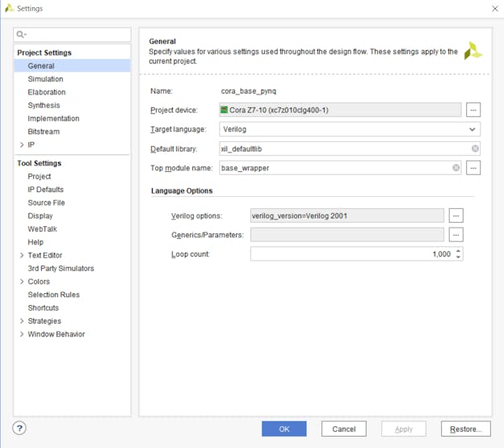The width and height of the screenshot is (504, 448).
Task: Click the Restore... button
Action: 466,429
